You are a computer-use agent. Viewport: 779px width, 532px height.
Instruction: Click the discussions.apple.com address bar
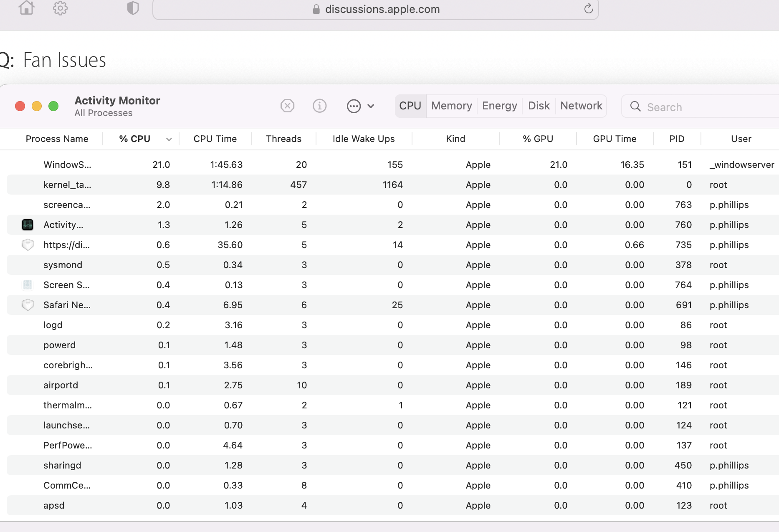point(376,9)
